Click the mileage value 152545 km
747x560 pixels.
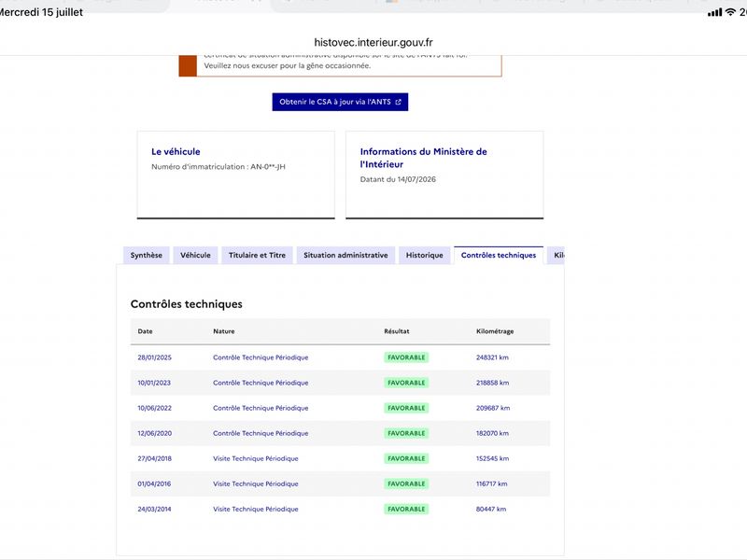click(x=493, y=458)
